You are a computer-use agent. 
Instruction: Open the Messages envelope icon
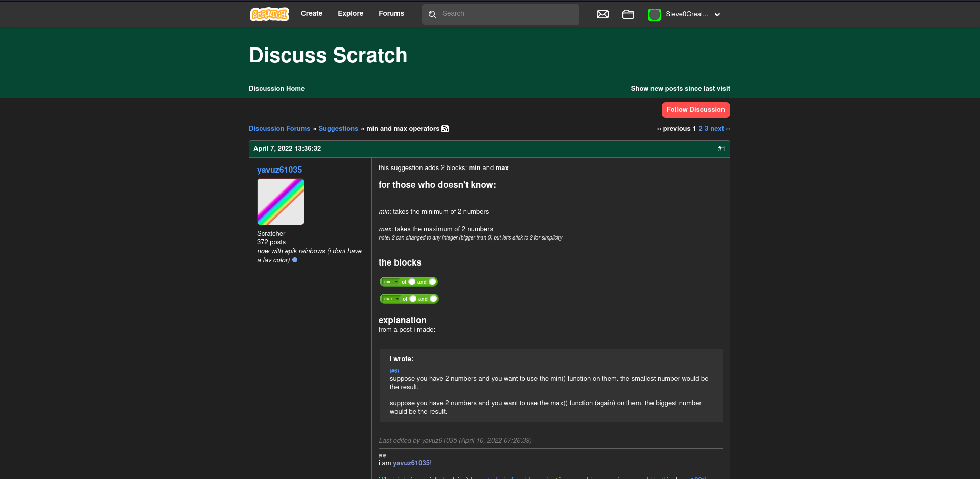(x=602, y=14)
